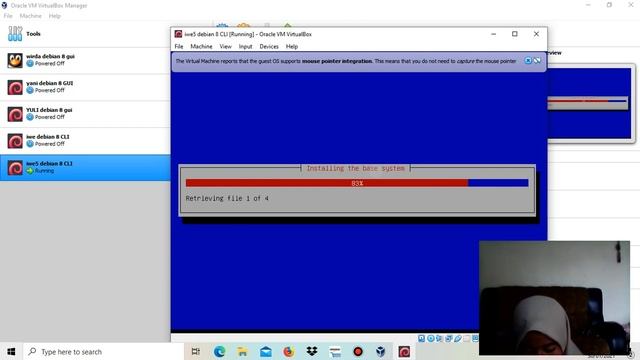Dismiss the mouse pointer integration notification
Screen dimensions: 640x360
[x=528, y=61]
